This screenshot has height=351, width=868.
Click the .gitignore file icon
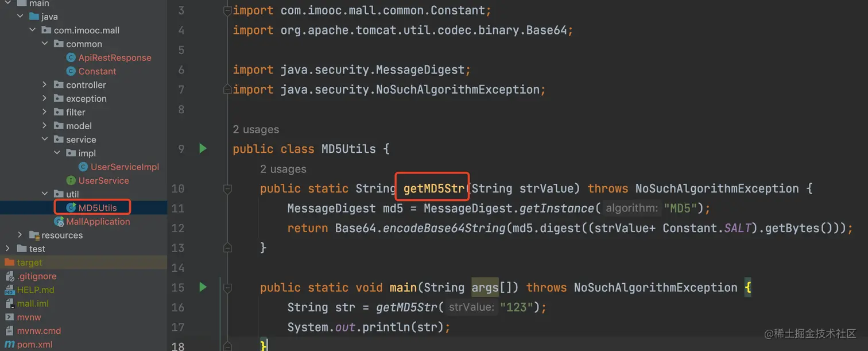coord(9,276)
